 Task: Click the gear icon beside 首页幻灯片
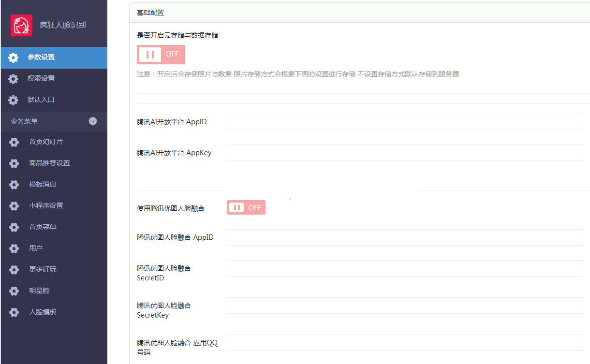(x=14, y=142)
